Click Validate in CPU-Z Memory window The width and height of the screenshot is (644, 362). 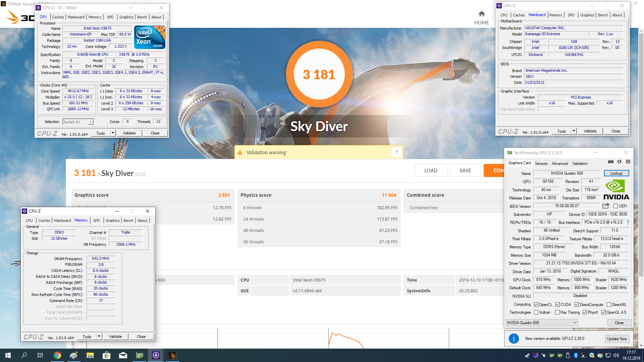click(115, 337)
